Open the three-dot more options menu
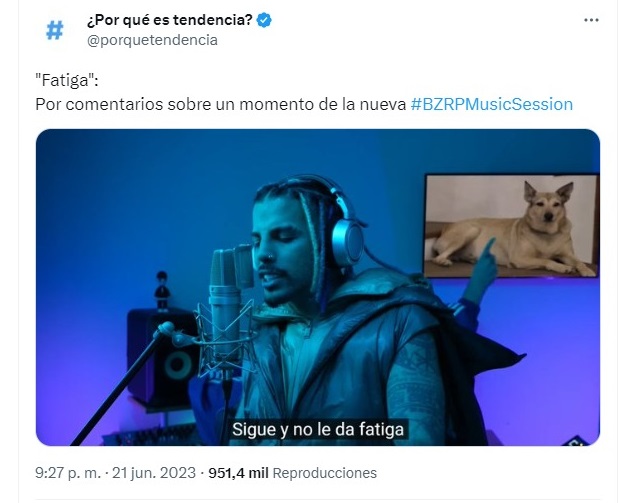This screenshot has height=503, width=620. [591, 20]
